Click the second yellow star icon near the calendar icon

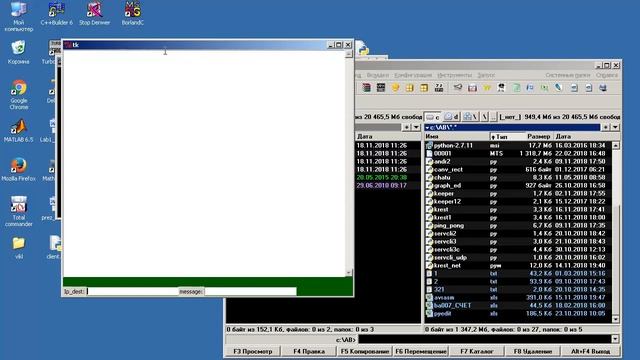click(487, 88)
